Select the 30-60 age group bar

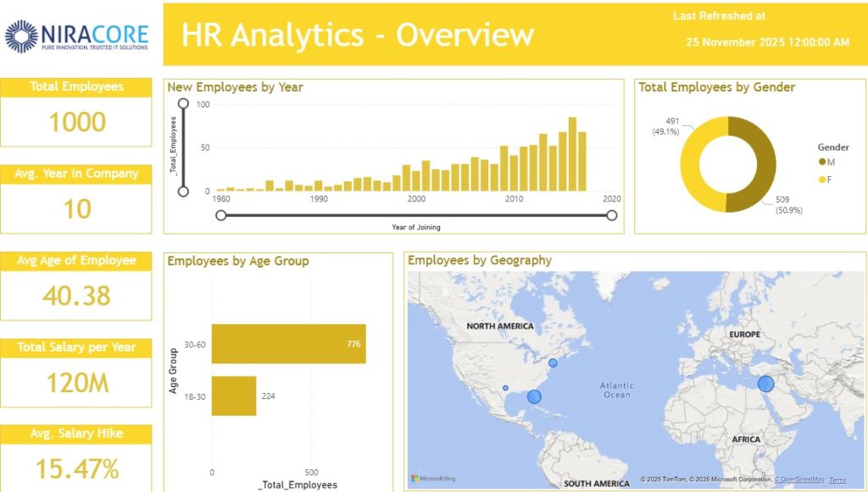(289, 344)
